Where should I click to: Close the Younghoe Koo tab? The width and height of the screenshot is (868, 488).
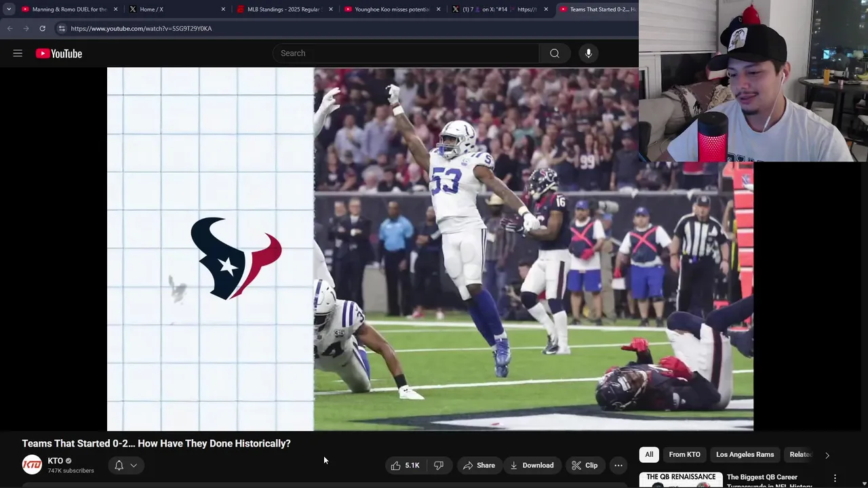(438, 9)
